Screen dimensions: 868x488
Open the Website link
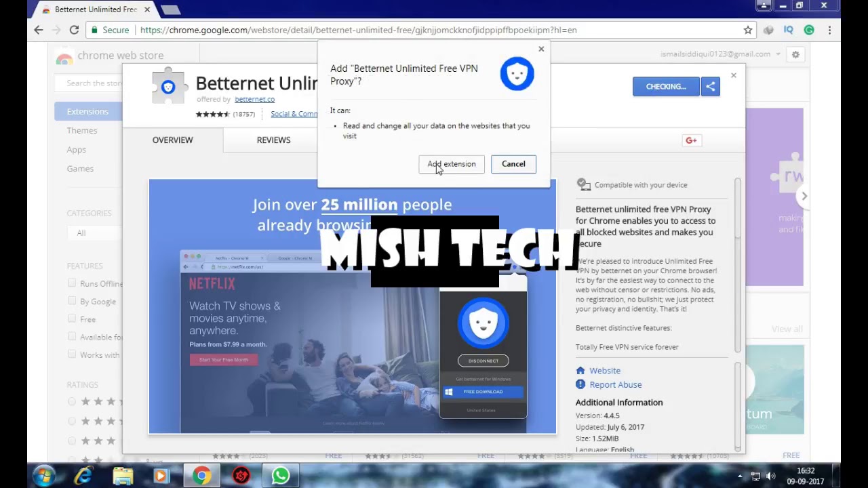coord(605,371)
